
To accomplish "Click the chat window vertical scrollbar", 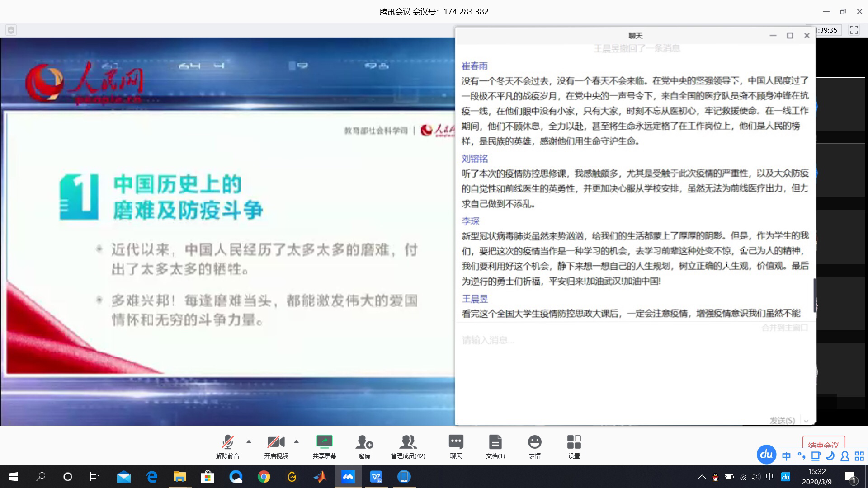I will coord(815,295).
